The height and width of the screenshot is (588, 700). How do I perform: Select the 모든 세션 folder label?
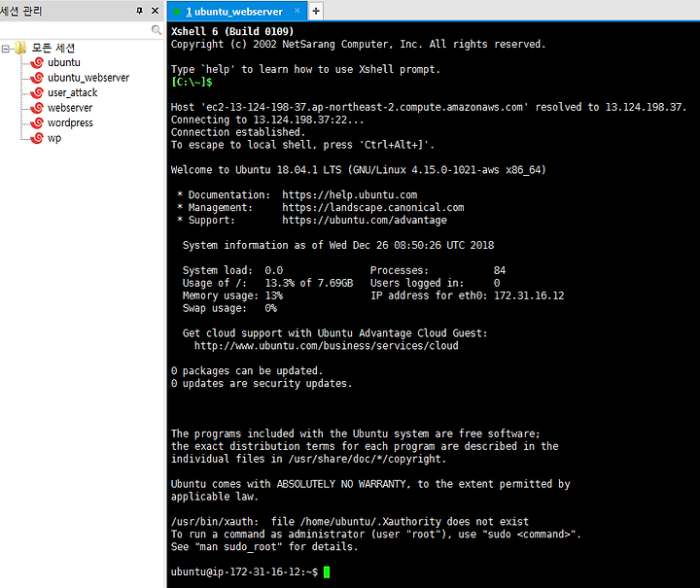[x=53, y=48]
